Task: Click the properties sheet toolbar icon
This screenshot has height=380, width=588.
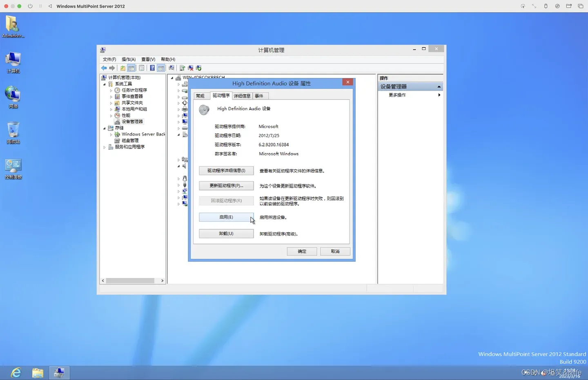Action: 142,68
